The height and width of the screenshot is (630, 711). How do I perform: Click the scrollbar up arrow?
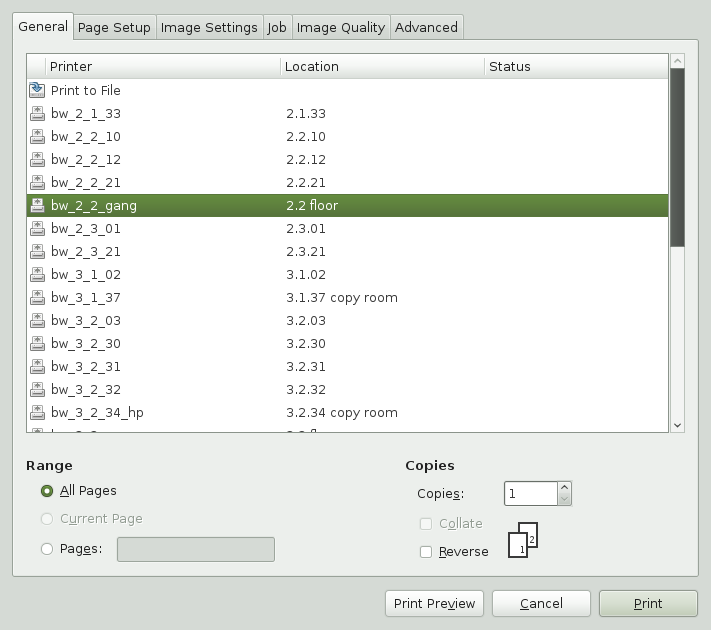click(677, 61)
